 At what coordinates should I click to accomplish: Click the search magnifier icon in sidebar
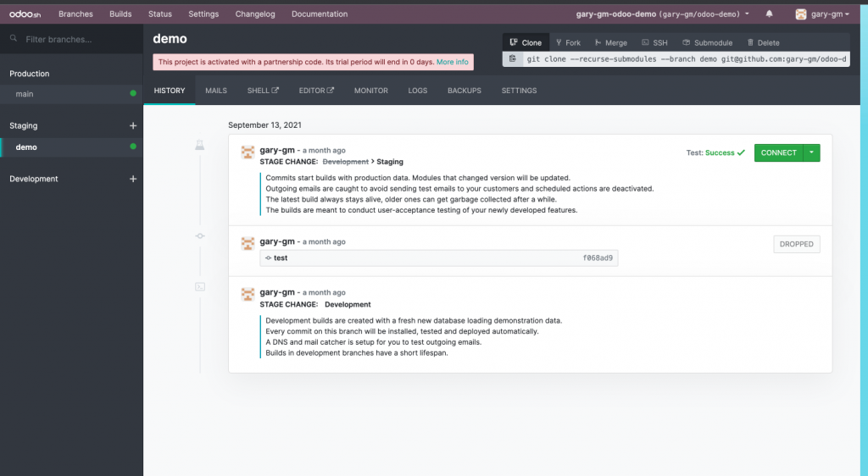pyautogui.click(x=14, y=39)
